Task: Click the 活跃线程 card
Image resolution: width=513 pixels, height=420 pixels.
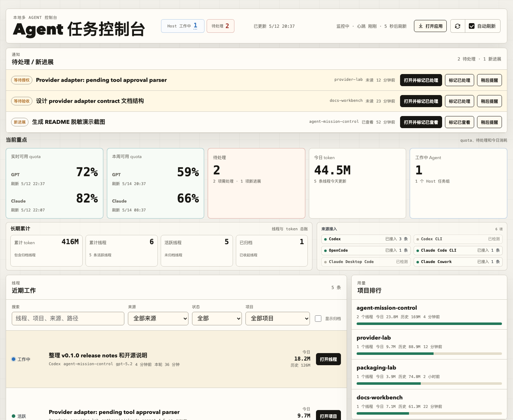Action: tap(197, 251)
